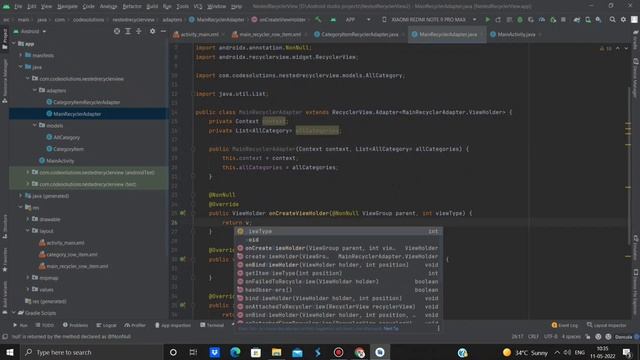Image resolution: width=640 pixels, height=360 pixels.
Task: Click the Type here to search box
Action: coord(91,352)
